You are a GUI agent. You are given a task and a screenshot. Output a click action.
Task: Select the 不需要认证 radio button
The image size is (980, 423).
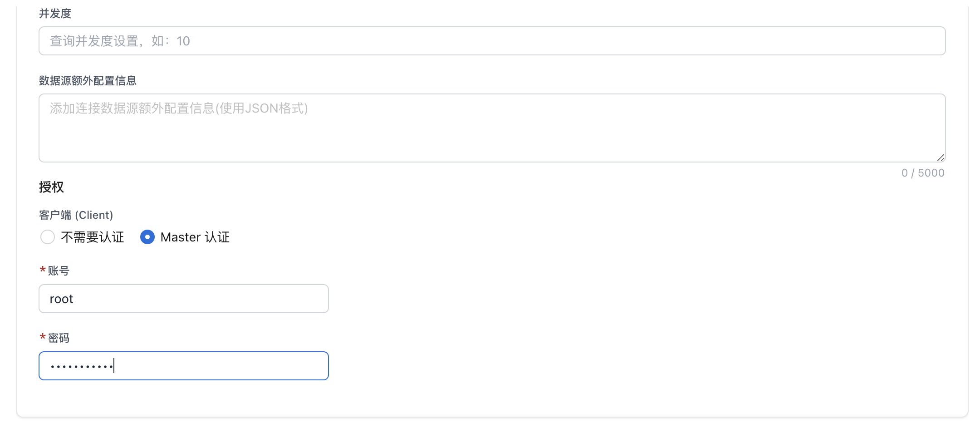(x=48, y=237)
